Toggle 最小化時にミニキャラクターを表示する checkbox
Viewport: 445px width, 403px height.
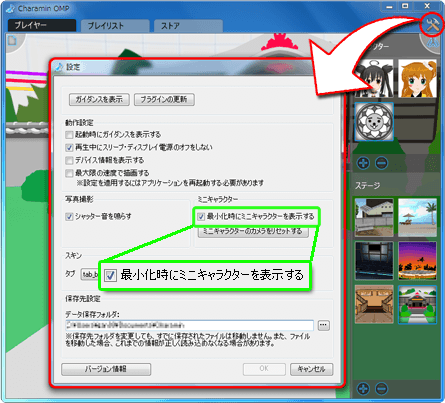[201, 217]
